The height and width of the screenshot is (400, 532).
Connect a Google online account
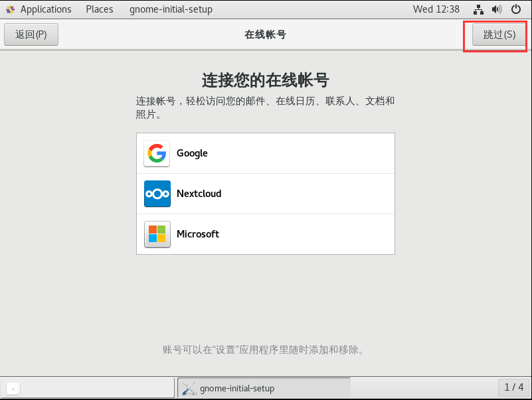coord(266,153)
